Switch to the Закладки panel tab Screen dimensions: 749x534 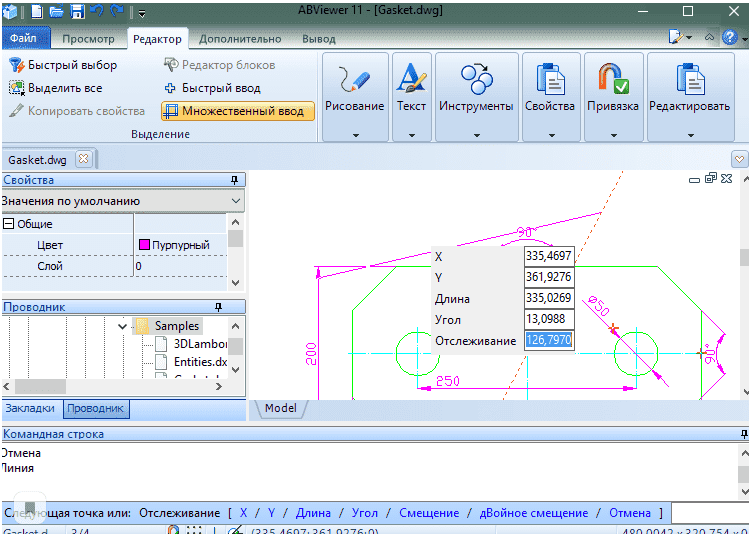31,408
